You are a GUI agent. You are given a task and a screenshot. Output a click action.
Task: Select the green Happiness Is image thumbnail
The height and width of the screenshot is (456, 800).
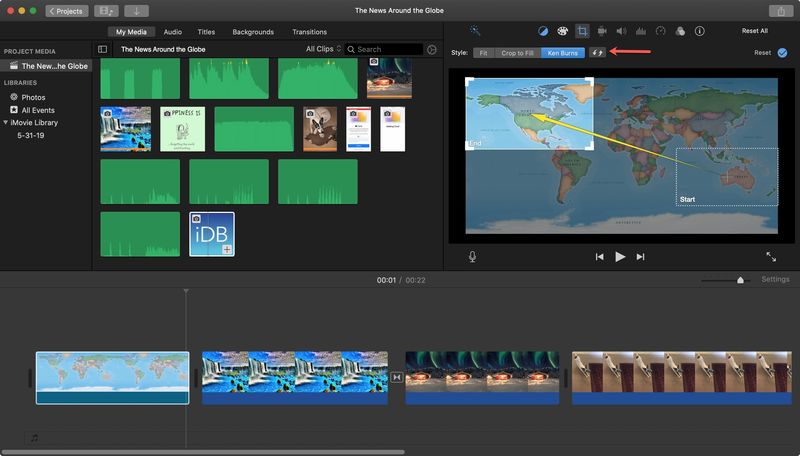[183, 129]
